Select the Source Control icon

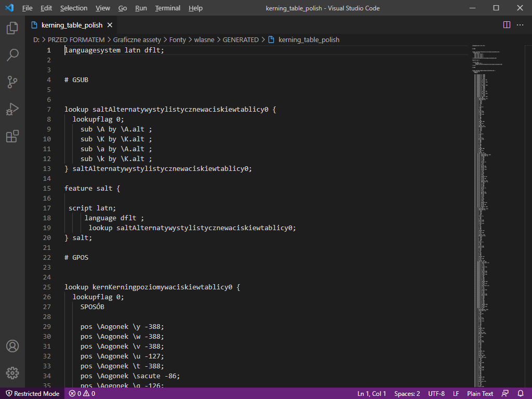pyautogui.click(x=12, y=82)
